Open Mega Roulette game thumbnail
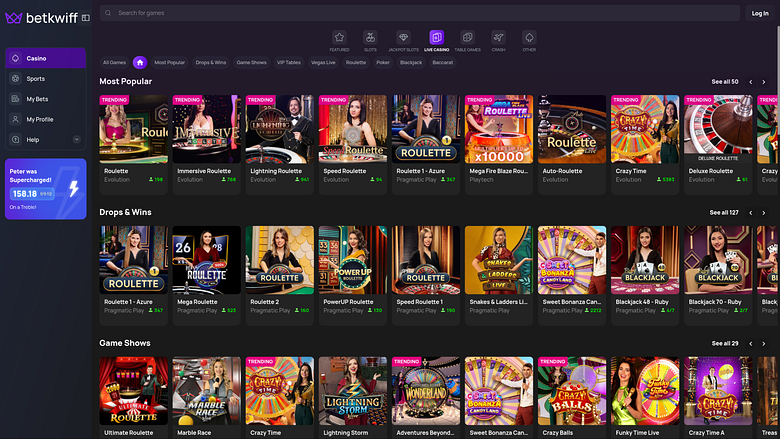Viewport: 780px width, 439px height. coord(206,260)
